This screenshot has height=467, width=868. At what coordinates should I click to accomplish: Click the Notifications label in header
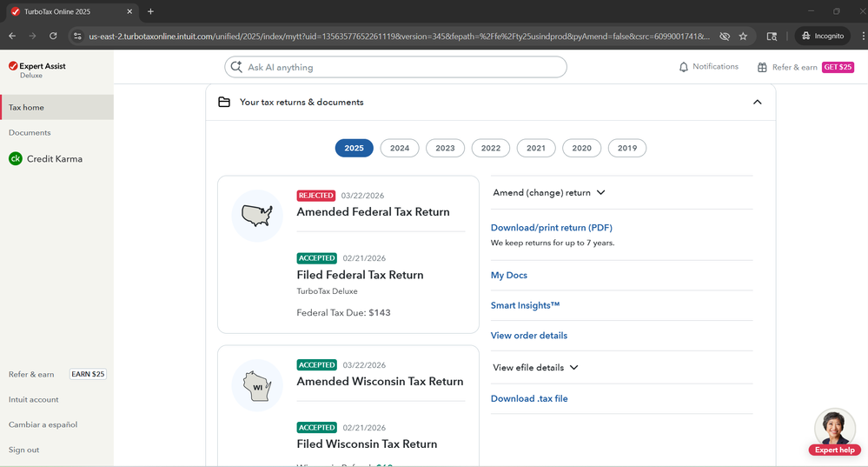coord(715,66)
